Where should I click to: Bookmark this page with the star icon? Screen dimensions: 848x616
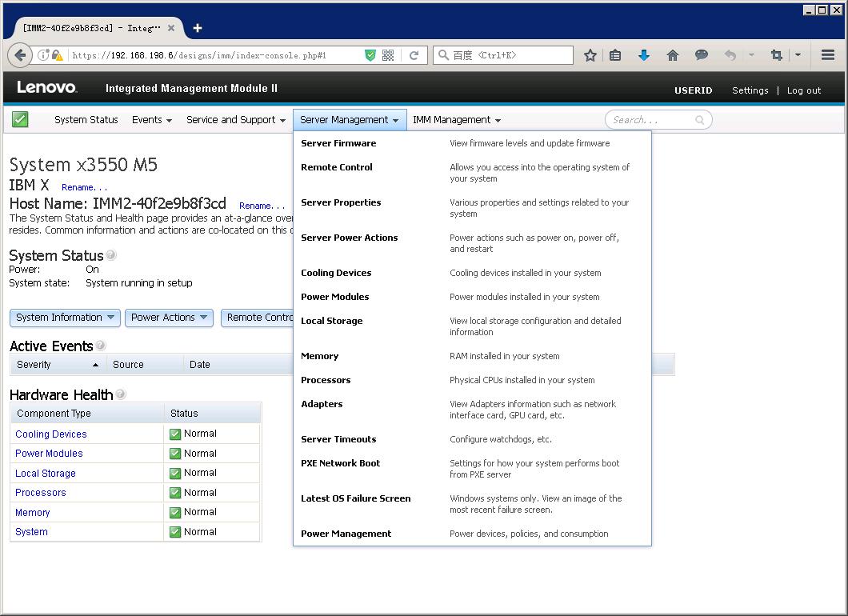pos(590,55)
